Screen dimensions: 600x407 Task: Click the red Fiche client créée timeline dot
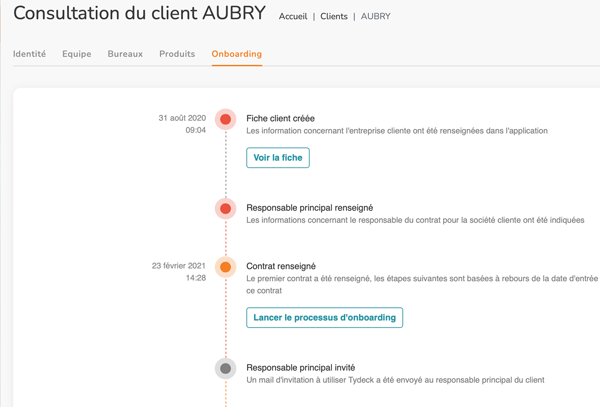pyautogui.click(x=226, y=119)
